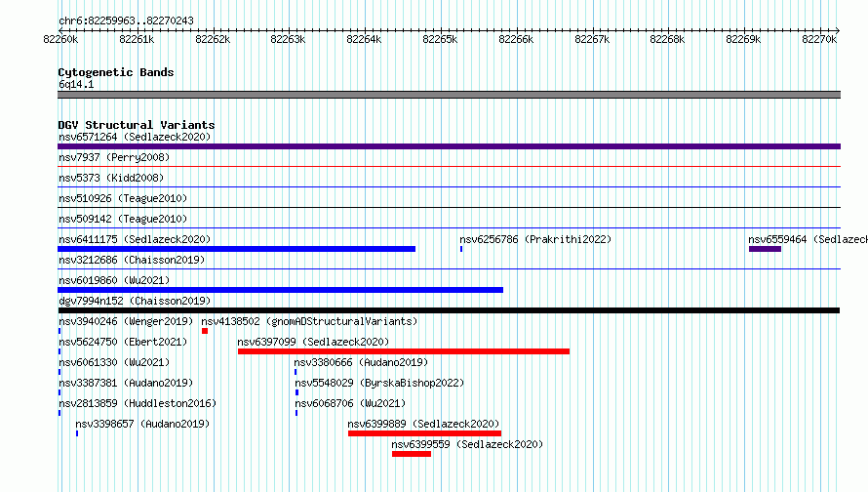
Task: Click the 82260k ruler tick label
Action: click(60, 39)
